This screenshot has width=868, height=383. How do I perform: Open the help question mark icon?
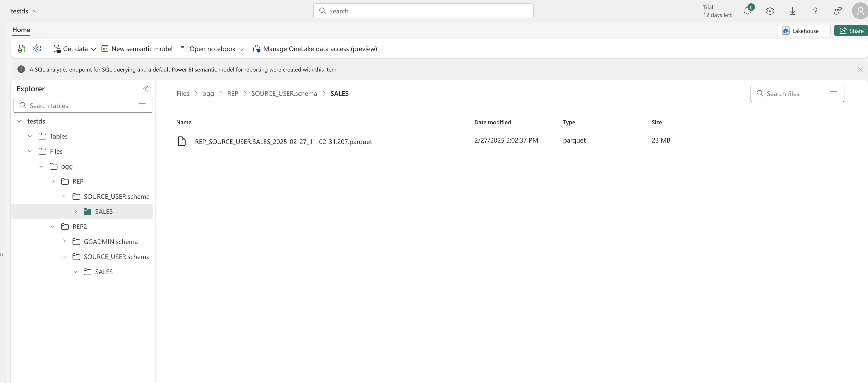[815, 11]
